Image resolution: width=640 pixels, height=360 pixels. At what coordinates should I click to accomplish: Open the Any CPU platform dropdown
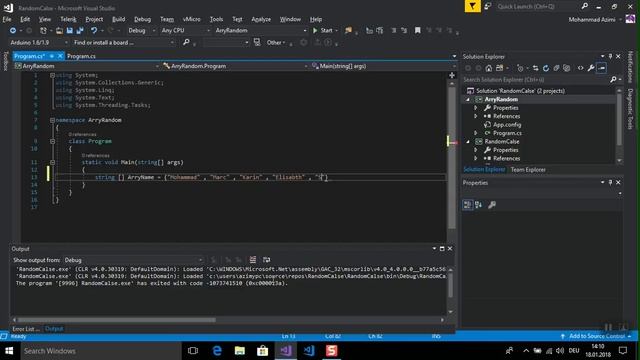pos(185,31)
